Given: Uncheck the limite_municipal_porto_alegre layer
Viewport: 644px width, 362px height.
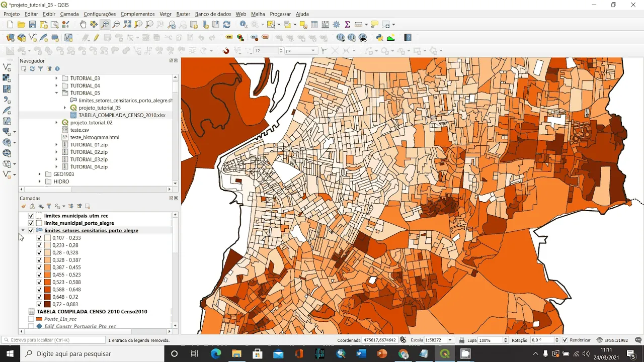Looking at the screenshot, I should 31,223.
